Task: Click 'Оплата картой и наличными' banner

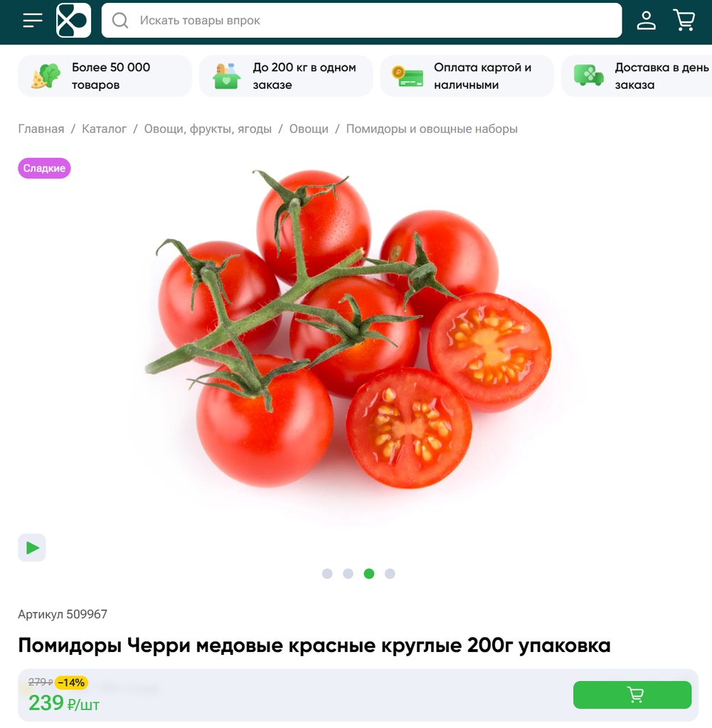Action: pyautogui.click(x=467, y=75)
